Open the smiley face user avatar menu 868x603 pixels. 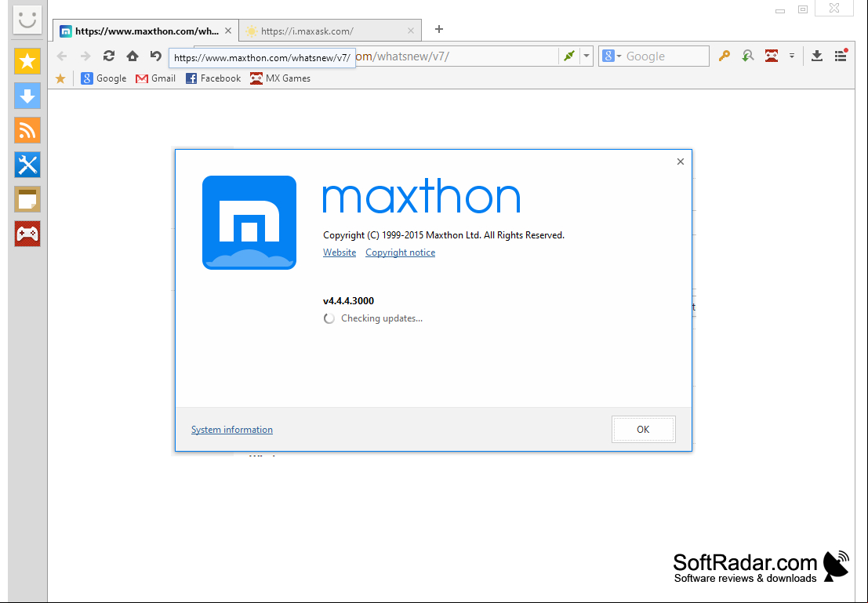click(27, 20)
